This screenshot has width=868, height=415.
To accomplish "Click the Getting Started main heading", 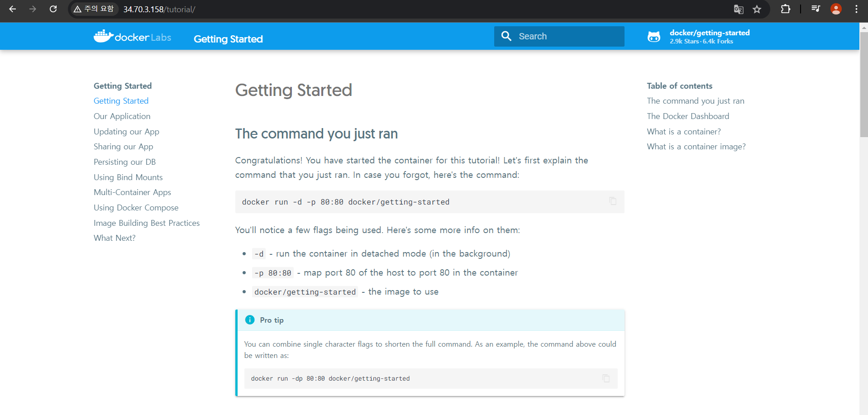I will click(293, 90).
